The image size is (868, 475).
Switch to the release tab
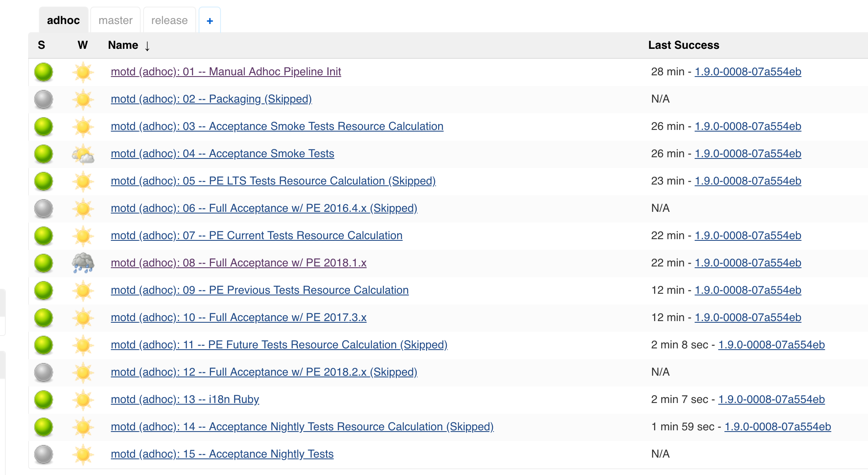169,21
